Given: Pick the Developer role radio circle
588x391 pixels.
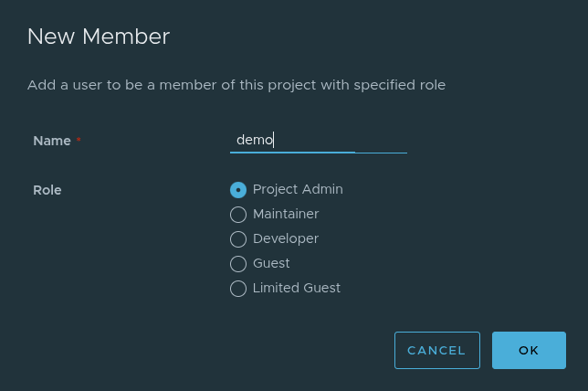Looking at the screenshot, I should click(x=238, y=239).
